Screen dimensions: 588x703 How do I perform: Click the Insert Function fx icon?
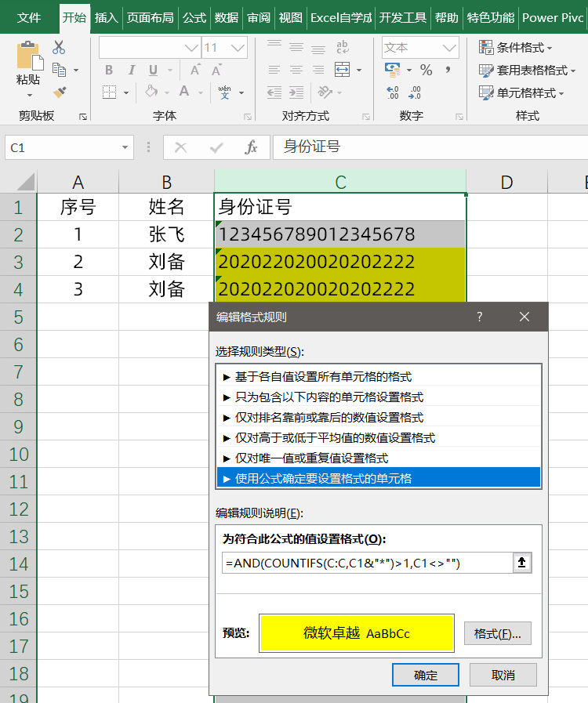(x=251, y=147)
